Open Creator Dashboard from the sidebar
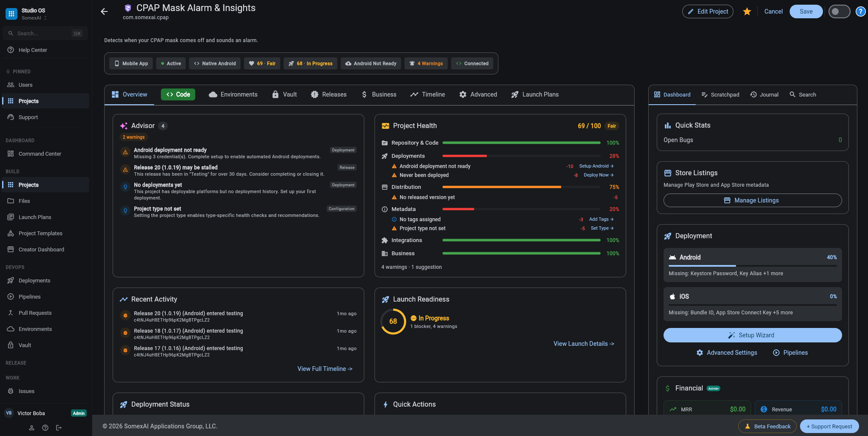Viewport: 868px width, 436px height. coord(41,249)
